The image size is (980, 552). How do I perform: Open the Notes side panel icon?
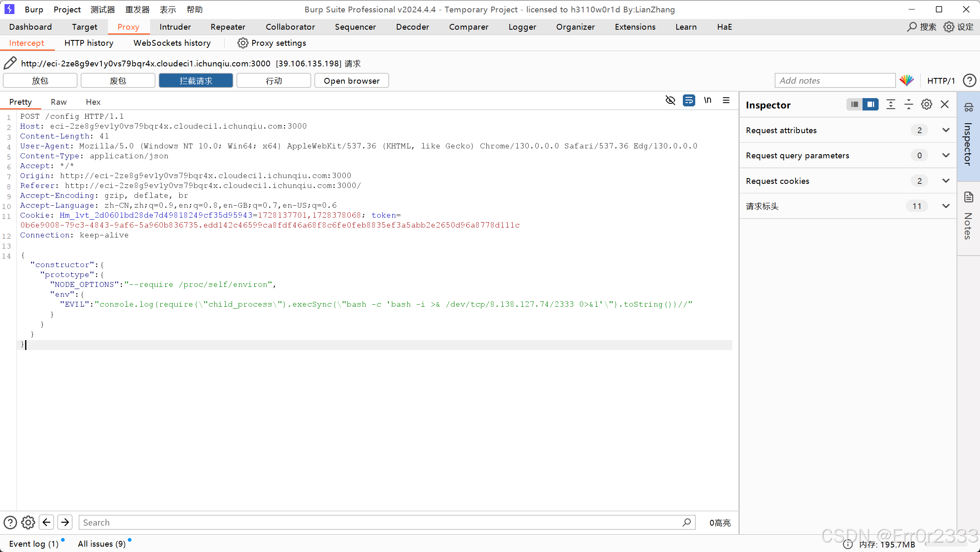point(968,197)
